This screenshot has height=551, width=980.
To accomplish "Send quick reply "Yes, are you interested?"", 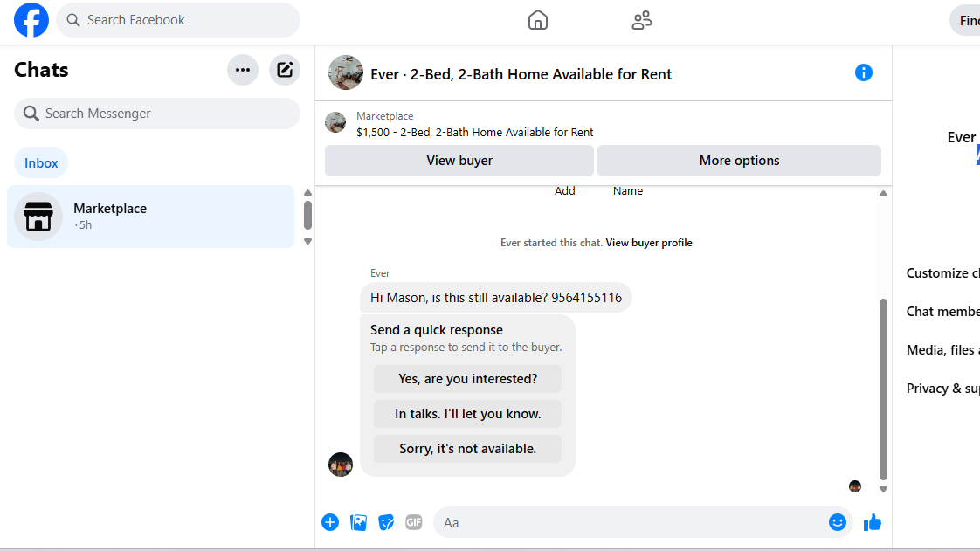I will [467, 379].
